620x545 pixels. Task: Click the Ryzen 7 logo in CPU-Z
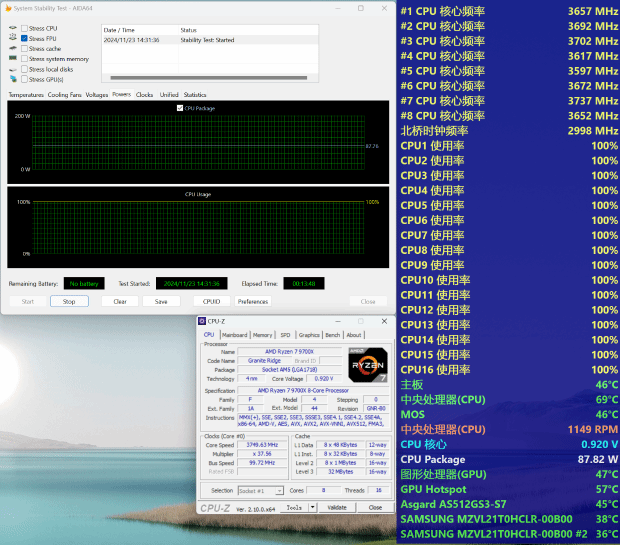click(x=368, y=365)
